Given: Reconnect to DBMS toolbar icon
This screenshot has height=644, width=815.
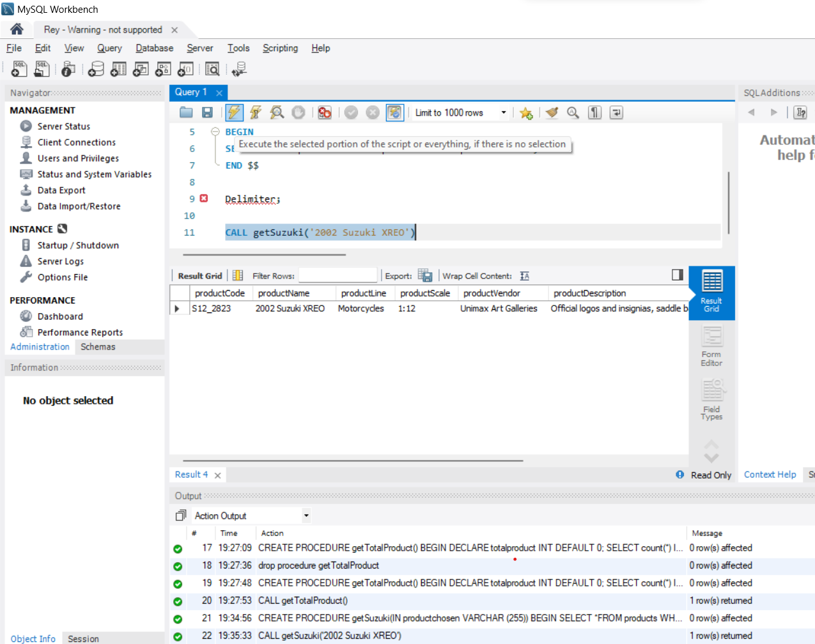Looking at the screenshot, I should (x=239, y=69).
